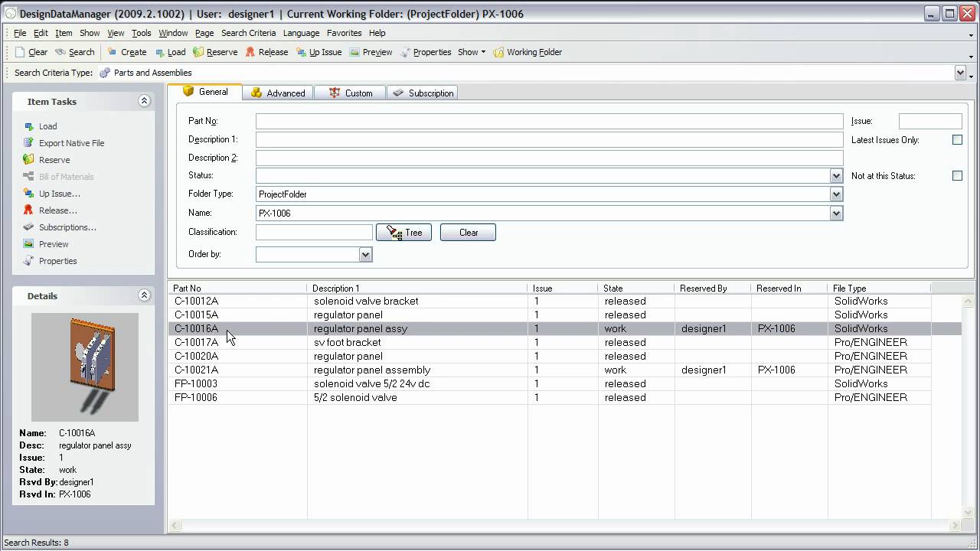Viewport: 980px width, 551px height.
Task: Open the Search Criteria menu
Action: click(248, 33)
